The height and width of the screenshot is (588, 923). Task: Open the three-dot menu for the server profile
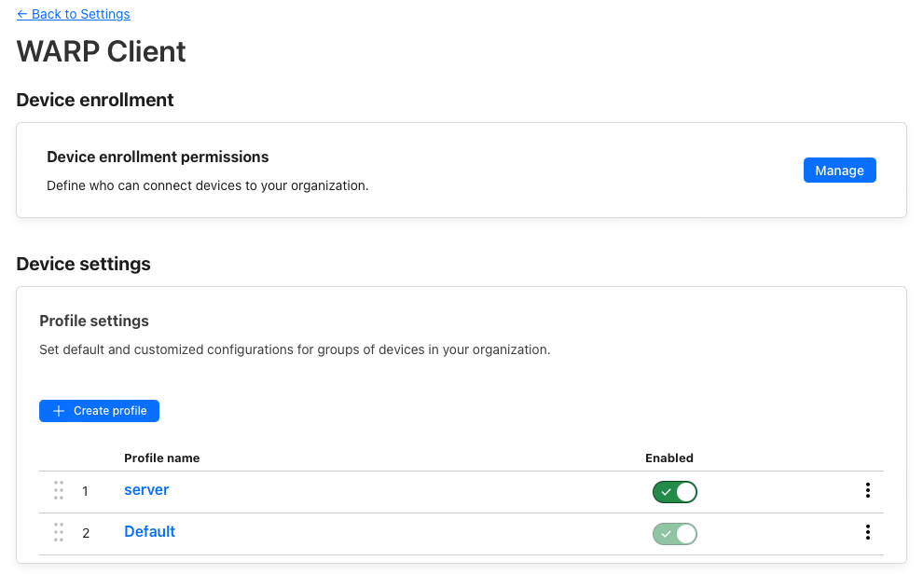[x=868, y=489]
